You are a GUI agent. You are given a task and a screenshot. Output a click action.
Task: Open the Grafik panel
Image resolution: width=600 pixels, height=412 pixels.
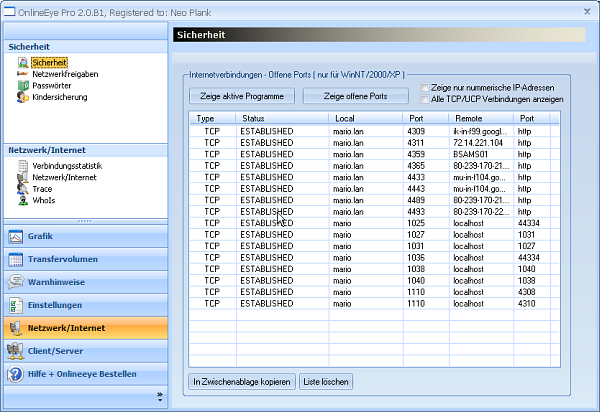[86, 236]
